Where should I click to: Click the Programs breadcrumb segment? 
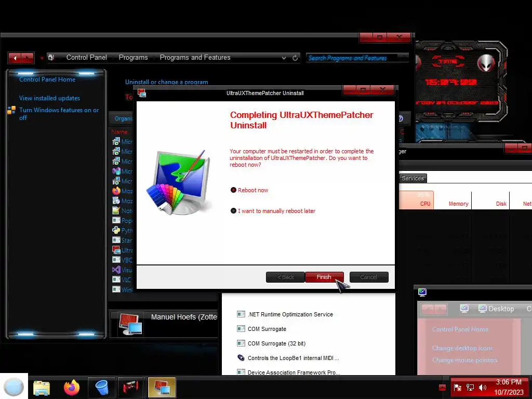click(133, 57)
